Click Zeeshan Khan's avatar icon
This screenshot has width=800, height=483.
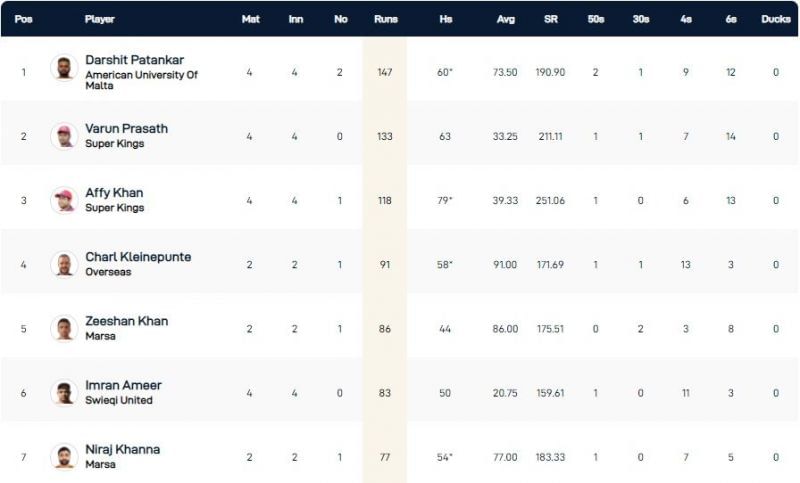point(64,328)
